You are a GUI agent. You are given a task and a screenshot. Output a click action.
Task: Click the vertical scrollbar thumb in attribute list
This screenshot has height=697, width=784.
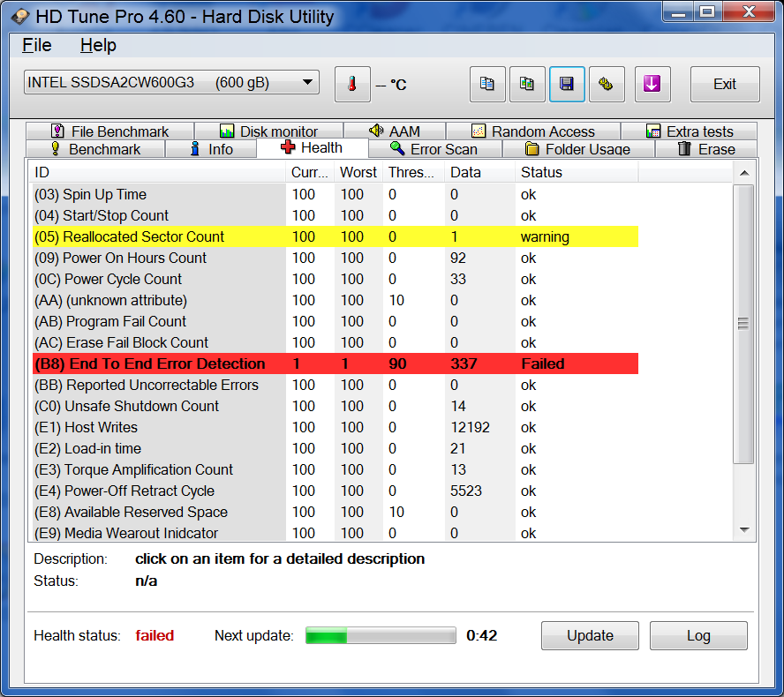(x=743, y=324)
